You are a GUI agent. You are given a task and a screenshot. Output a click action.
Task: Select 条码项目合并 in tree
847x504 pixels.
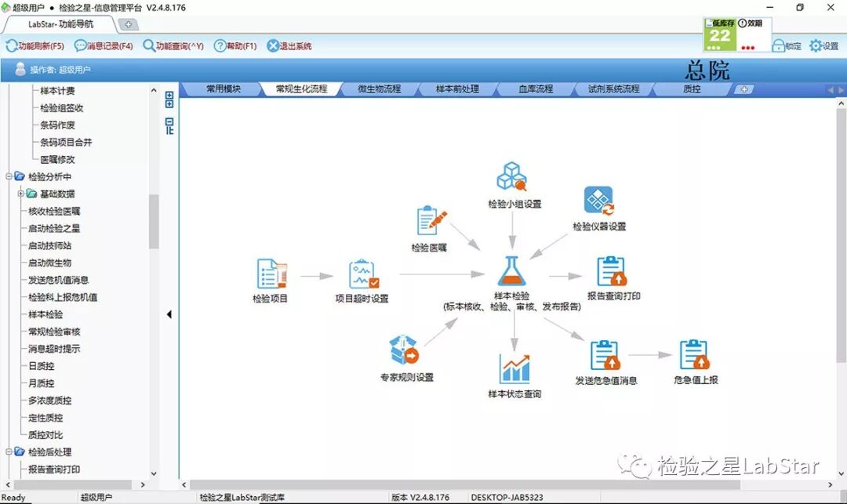(x=66, y=143)
